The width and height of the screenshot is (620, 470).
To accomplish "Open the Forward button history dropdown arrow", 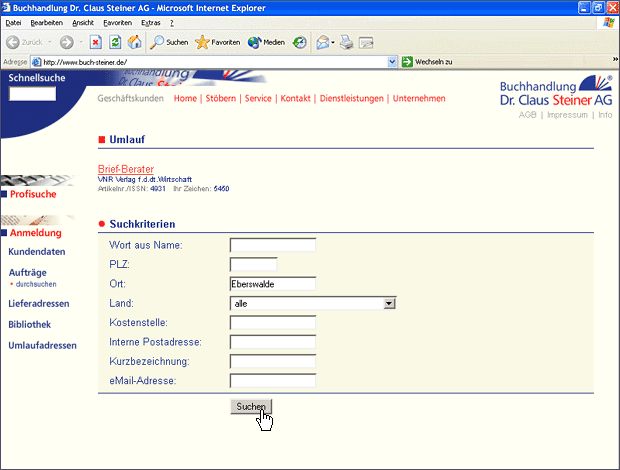I will coord(81,42).
